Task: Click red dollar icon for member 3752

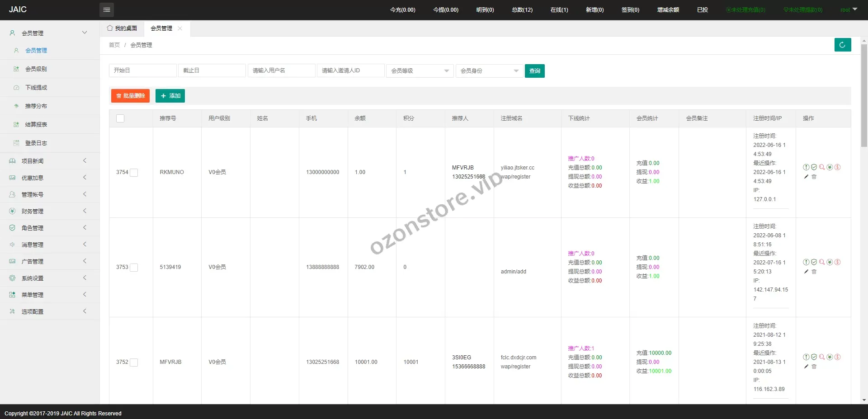Action: tap(837, 357)
